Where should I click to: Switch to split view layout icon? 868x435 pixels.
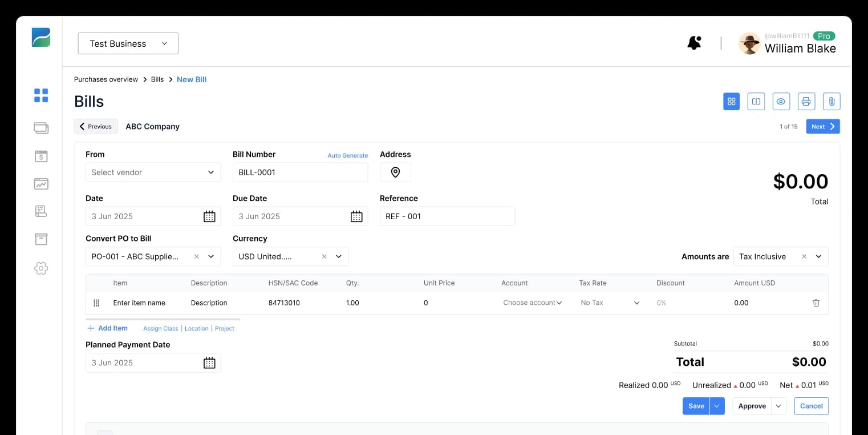coord(756,101)
